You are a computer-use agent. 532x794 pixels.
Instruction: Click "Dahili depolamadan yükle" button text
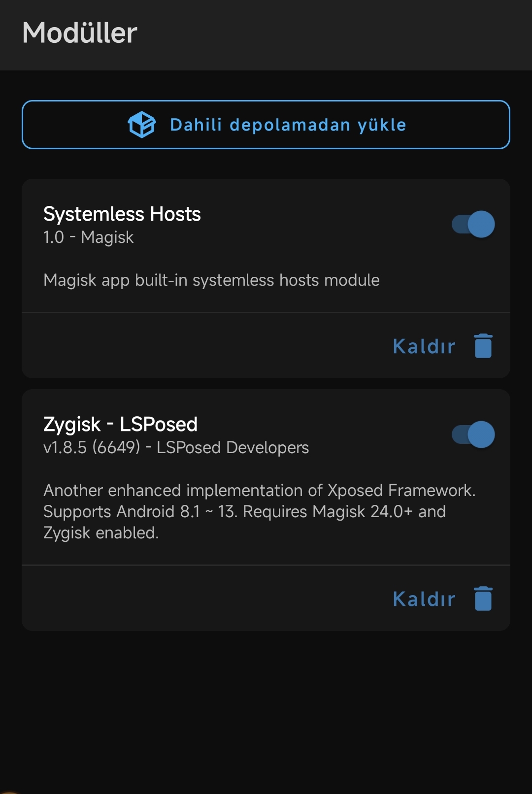click(288, 125)
